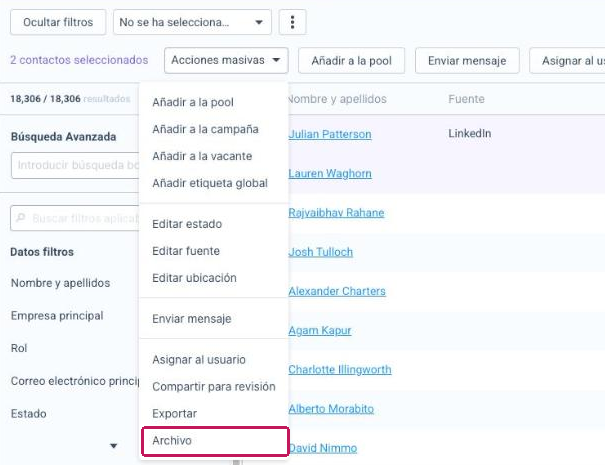
Task: Click the Nombre y apellidos column header
Action: [337, 99]
